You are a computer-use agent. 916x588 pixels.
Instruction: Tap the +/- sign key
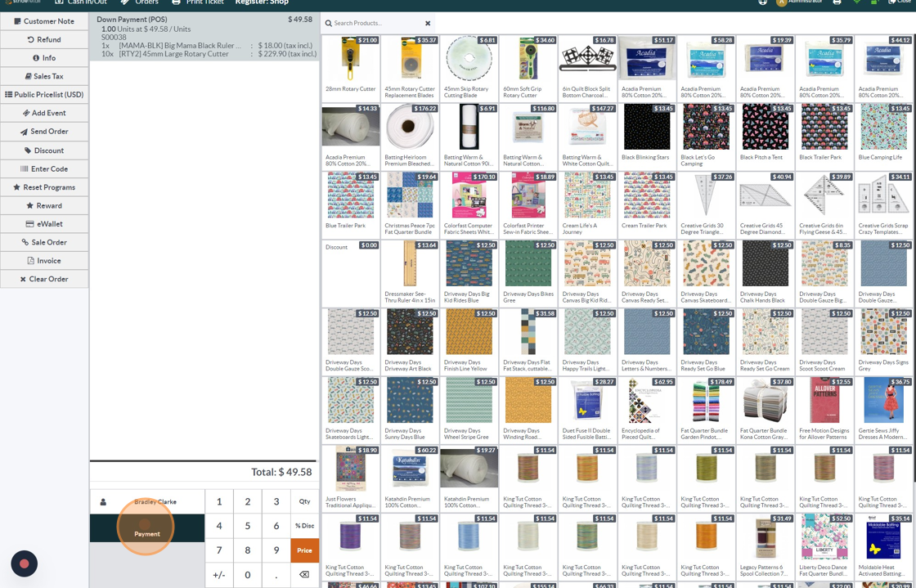pos(219,575)
